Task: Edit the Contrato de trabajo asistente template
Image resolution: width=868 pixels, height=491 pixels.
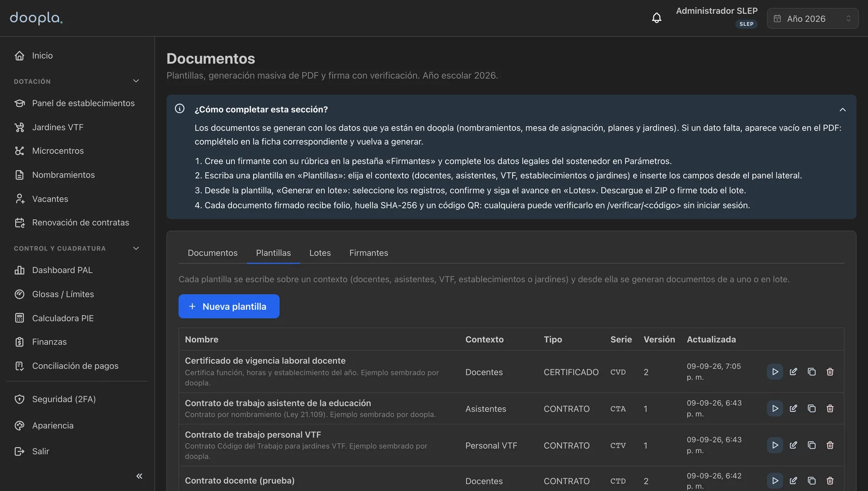Action: pos(793,409)
